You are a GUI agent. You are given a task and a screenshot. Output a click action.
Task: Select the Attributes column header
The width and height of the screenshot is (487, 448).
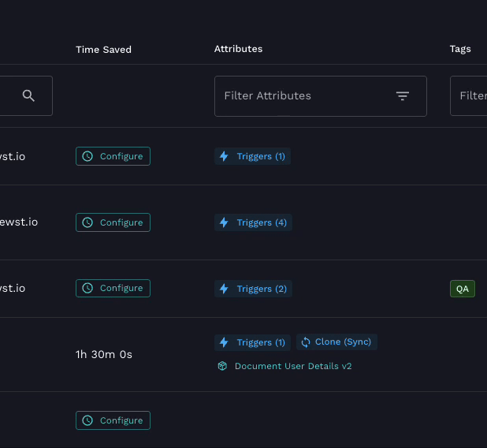coord(238,49)
